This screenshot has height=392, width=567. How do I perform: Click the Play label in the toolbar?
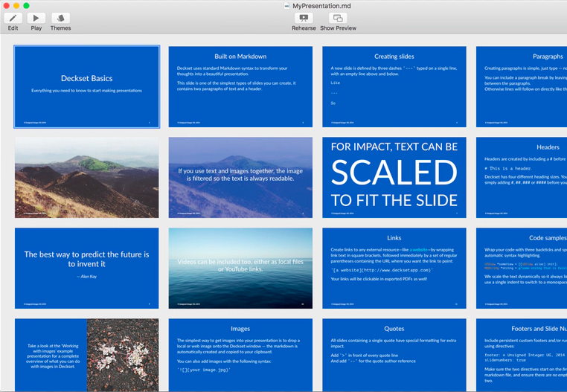(36, 28)
